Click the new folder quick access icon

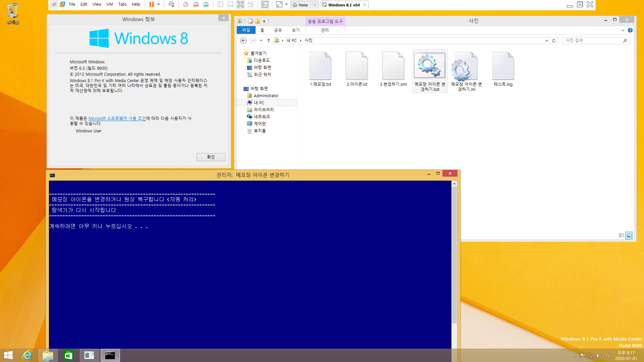tap(258, 21)
